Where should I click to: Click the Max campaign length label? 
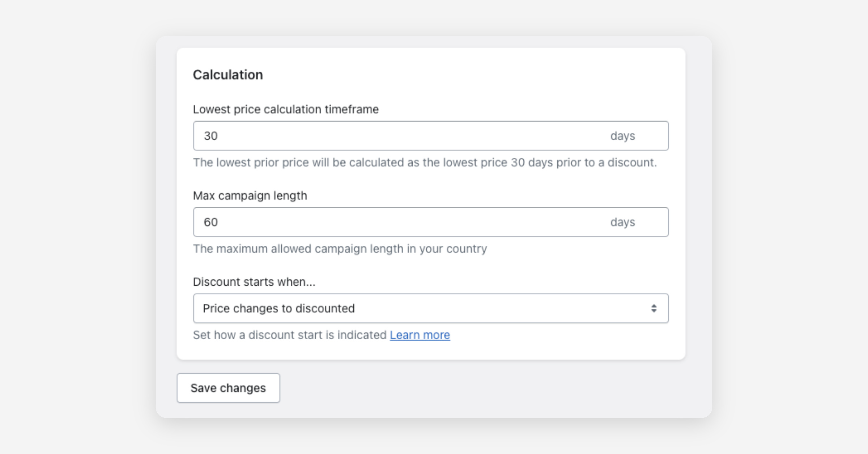click(x=250, y=196)
